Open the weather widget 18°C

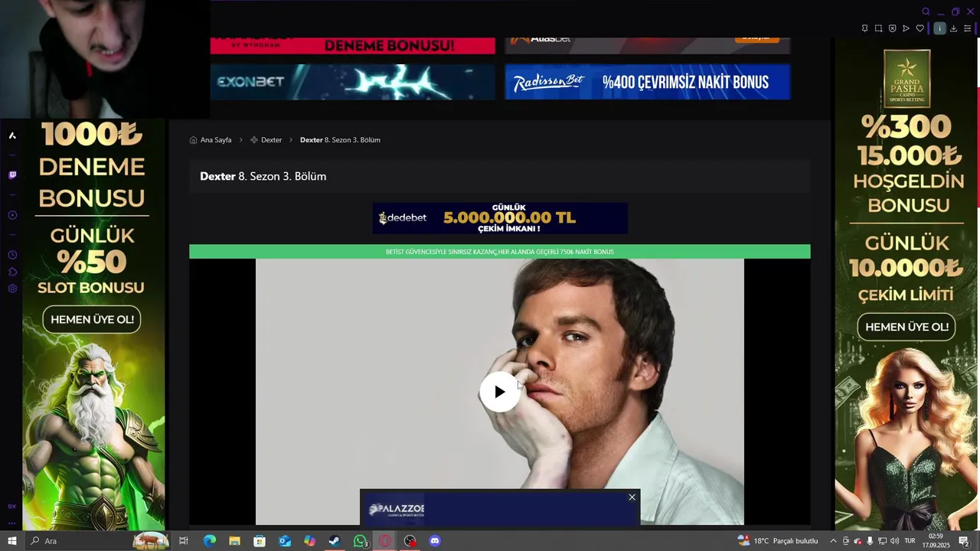click(778, 541)
